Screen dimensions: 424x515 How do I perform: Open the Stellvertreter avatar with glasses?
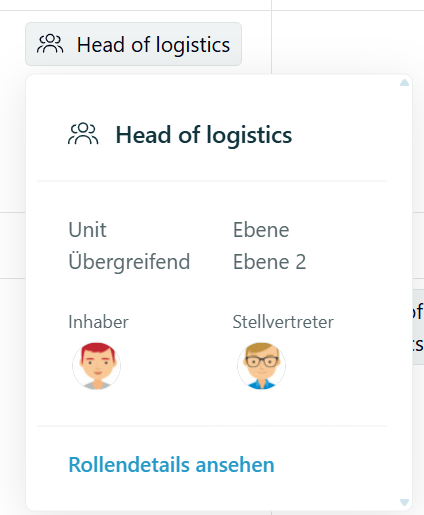pos(262,366)
